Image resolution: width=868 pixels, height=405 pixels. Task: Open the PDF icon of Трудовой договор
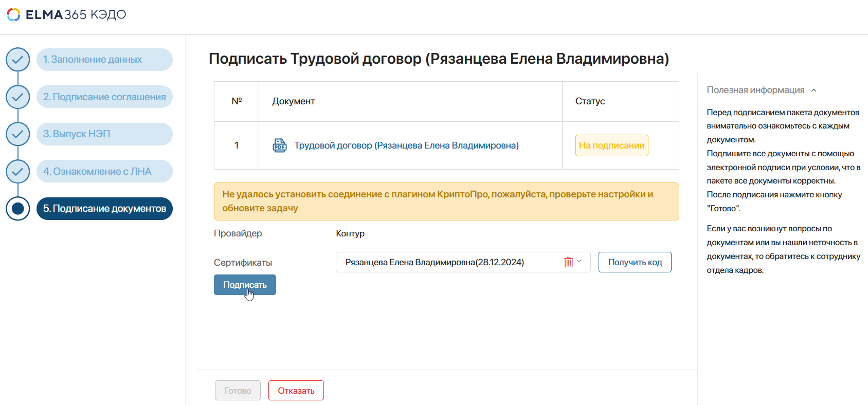tap(280, 145)
